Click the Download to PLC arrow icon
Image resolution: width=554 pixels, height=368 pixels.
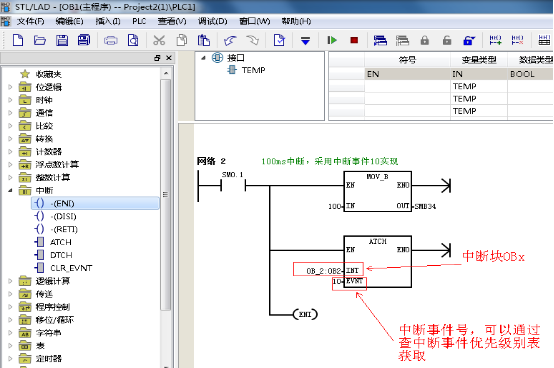point(305,41)
